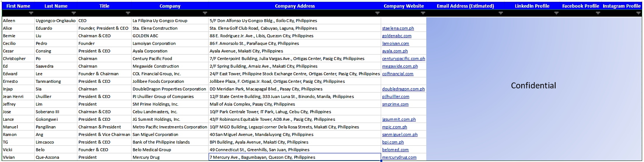Screen dimensions: 644x162
Task: Select the Sta. Elena Construction company cell
Action: [170, 28]
